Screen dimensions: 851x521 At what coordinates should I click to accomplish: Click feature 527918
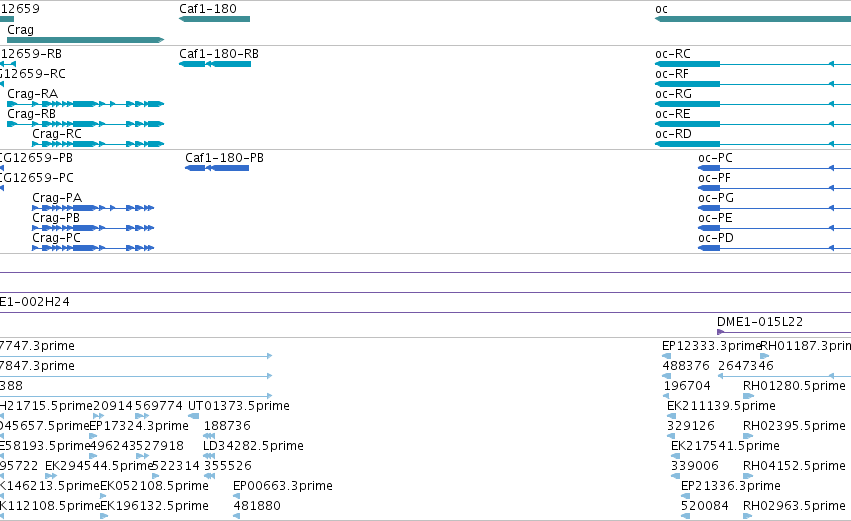pos(142,456)
